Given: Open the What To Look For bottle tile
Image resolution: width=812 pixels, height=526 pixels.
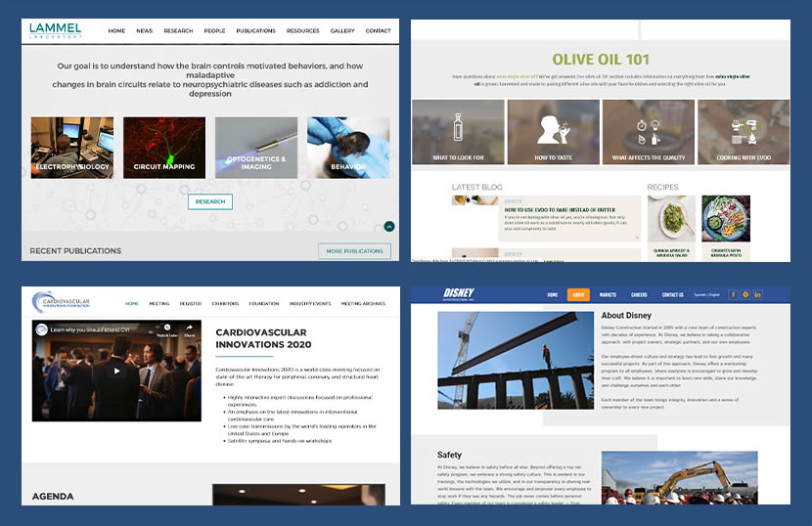Looking at the screenshot, I should click(458, 132).
